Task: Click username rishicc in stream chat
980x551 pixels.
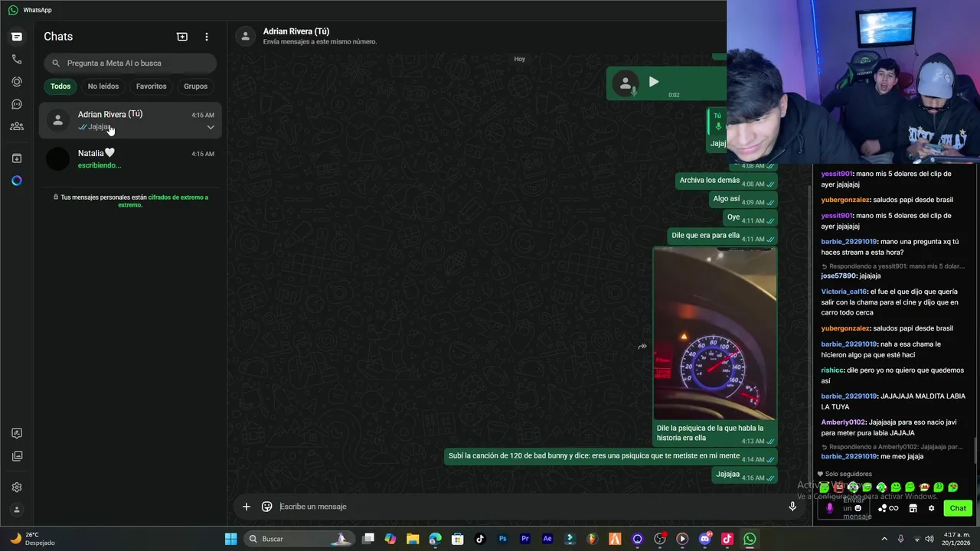Action: point(831,370)
